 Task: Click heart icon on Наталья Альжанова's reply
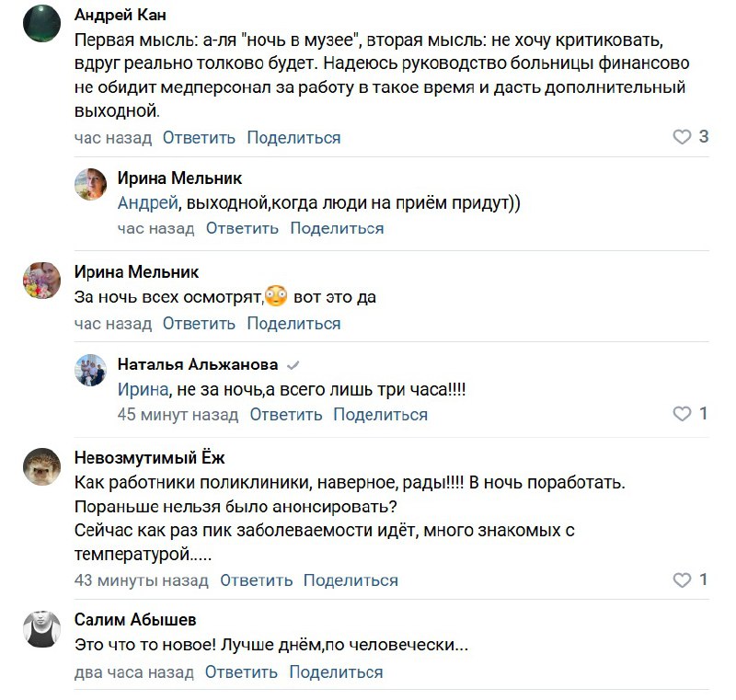pos(682,414)
